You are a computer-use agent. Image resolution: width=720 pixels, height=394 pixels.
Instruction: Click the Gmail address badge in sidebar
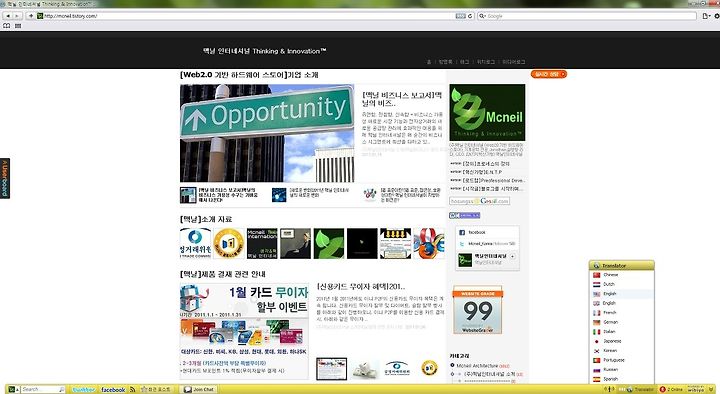[x=479, y=201]
